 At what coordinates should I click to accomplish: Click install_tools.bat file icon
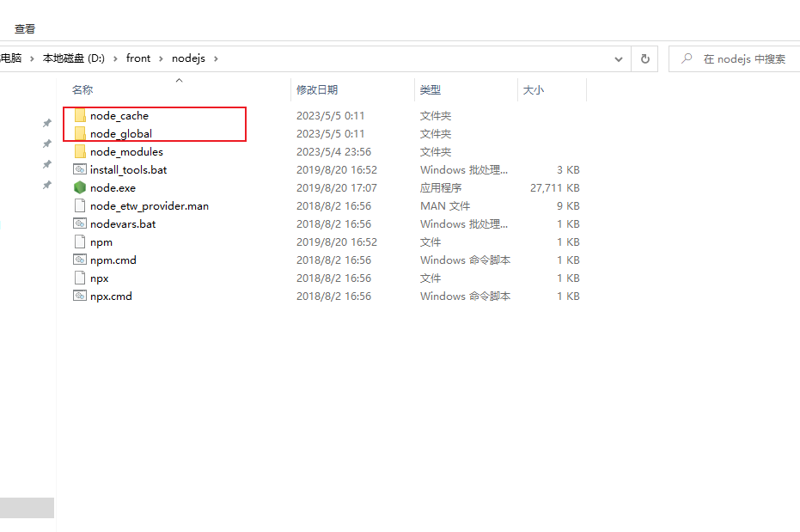[80, 169]
